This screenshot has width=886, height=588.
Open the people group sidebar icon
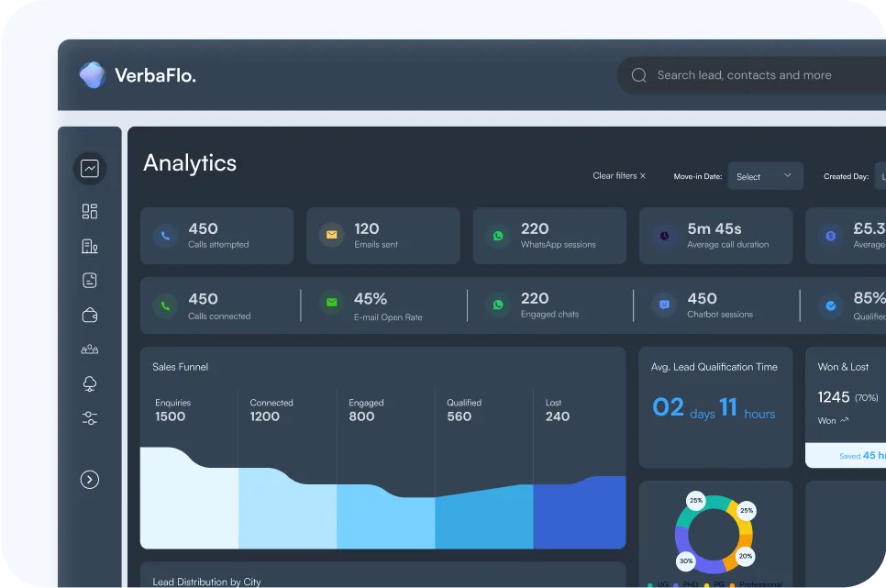(90, 349)
